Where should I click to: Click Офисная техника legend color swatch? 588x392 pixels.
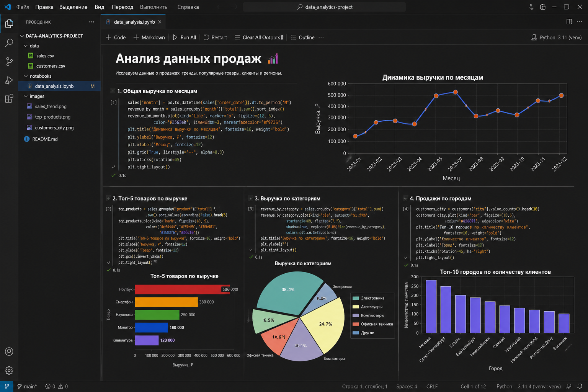click(x=356, y=324)
